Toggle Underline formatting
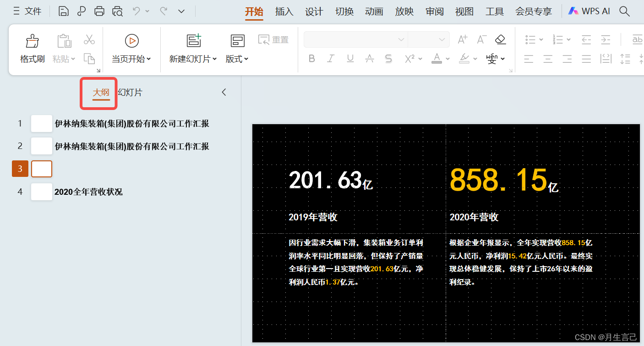This screenshot has height=346, width=644. point(350,59)
